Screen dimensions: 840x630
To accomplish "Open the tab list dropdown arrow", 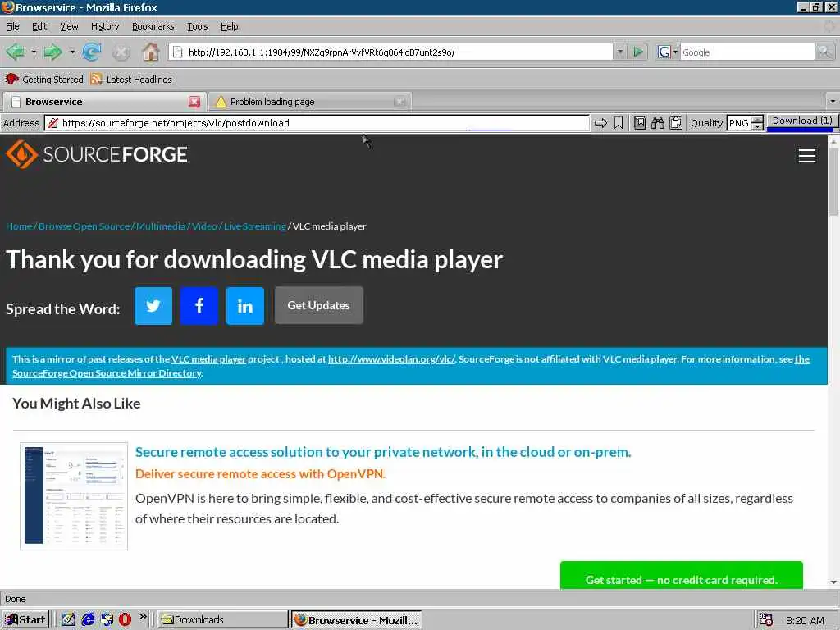I will 833,101.
